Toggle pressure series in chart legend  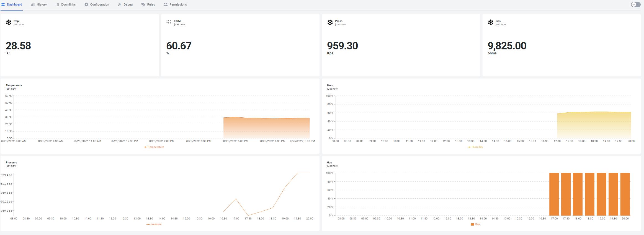pos(154,224)
